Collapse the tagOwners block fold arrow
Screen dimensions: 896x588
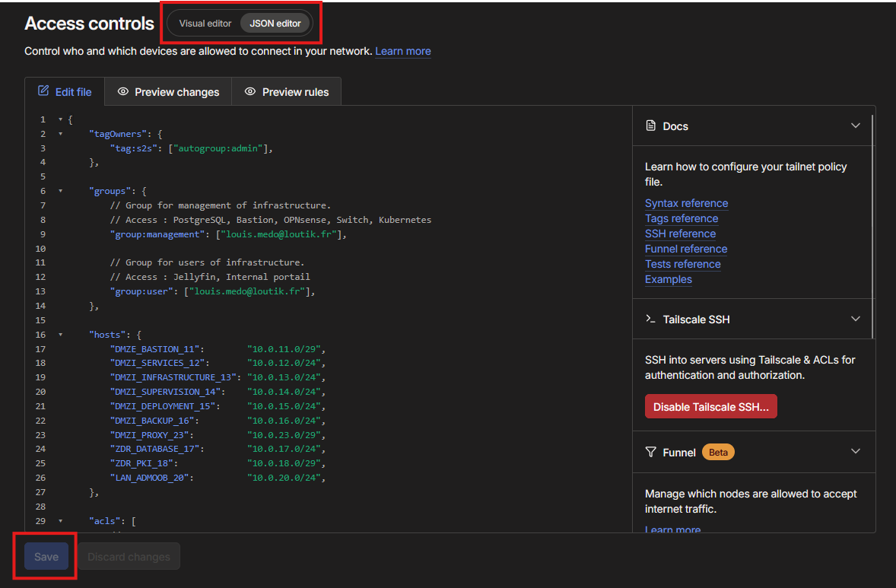[61, 134]
